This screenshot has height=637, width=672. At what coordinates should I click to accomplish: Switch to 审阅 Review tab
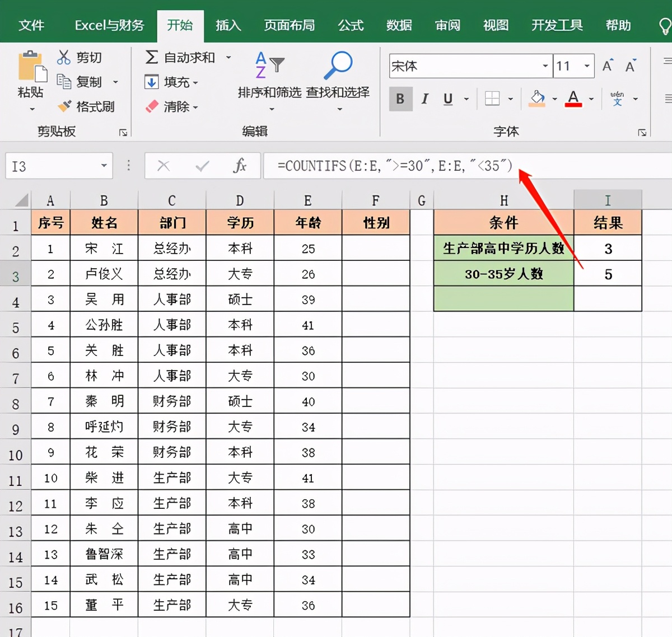click(x=447, y=25)
